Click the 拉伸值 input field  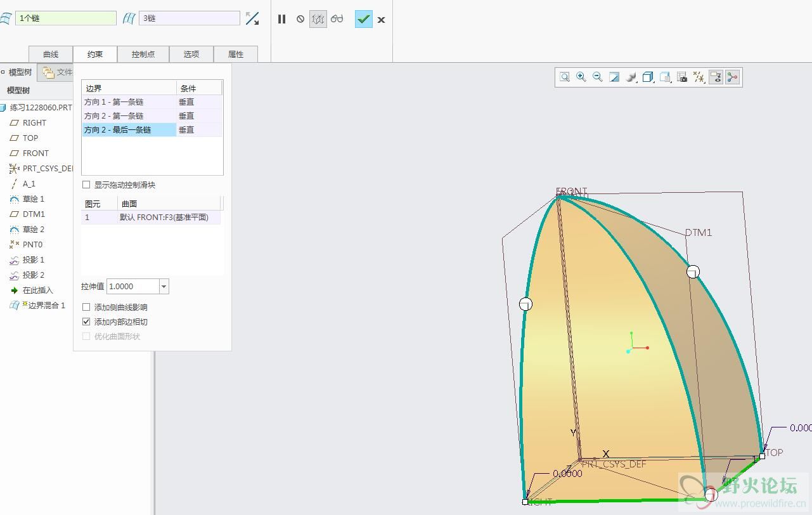point(133,287)
